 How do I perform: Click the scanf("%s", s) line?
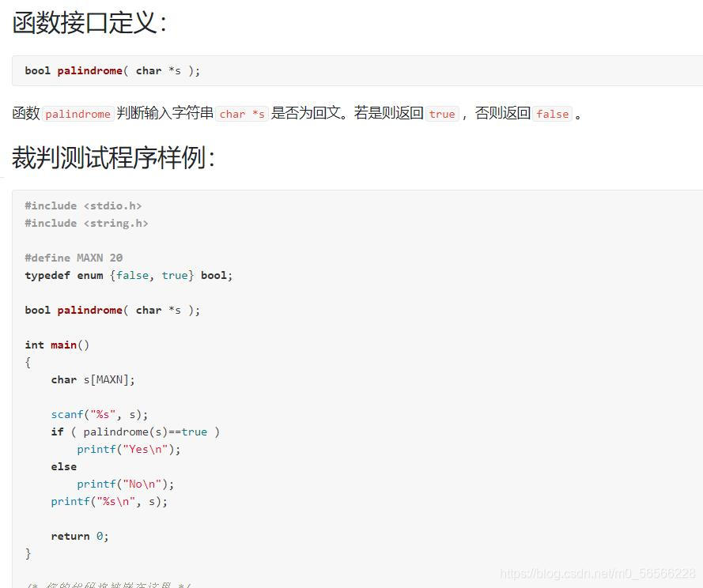point(99,415)
